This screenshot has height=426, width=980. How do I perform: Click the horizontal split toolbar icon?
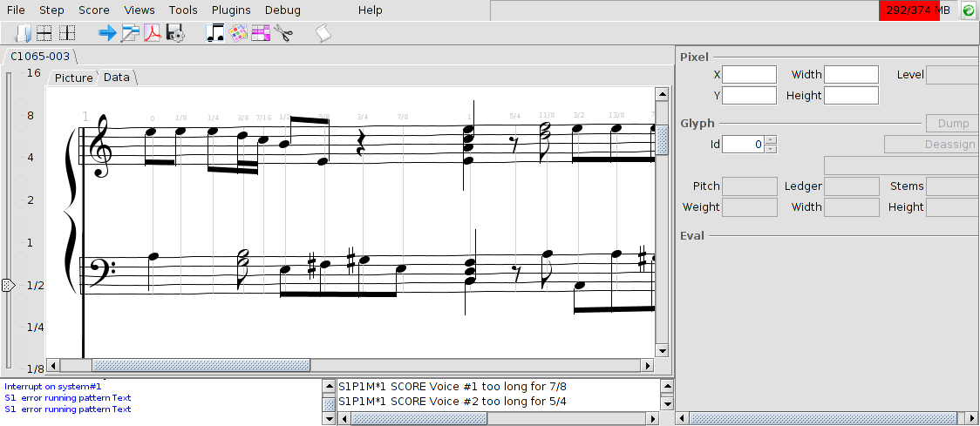tap(44, 33)
